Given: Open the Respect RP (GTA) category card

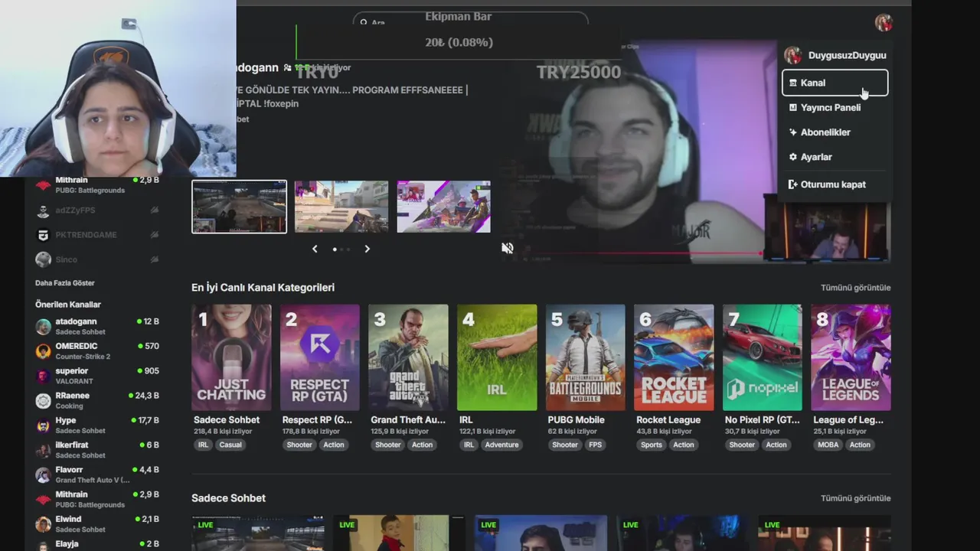Looking at the screenshot, I should [x=319, y=357].
